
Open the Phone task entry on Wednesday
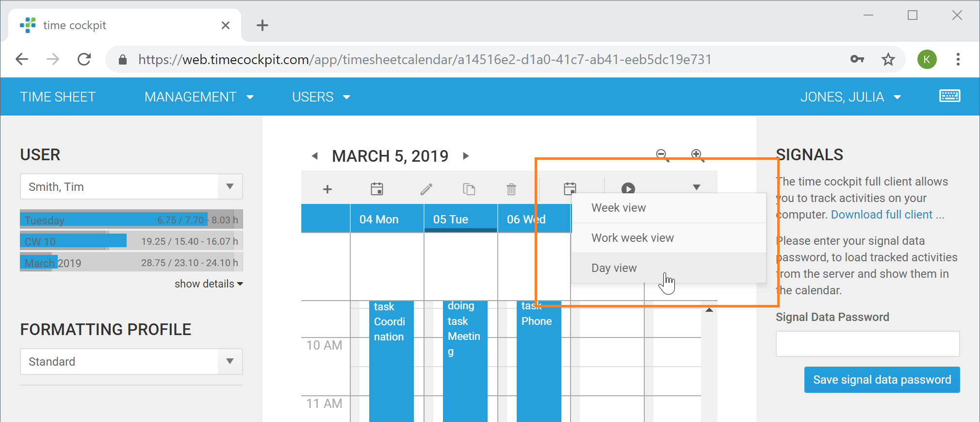[x=539, y=361]
